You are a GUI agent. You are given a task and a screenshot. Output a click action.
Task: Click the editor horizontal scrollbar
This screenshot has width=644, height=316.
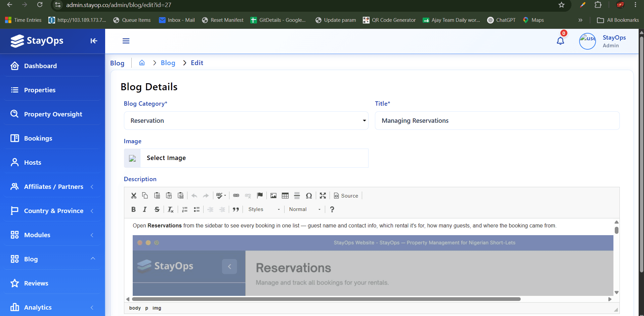pyautogui.click(x=326, y=299)
